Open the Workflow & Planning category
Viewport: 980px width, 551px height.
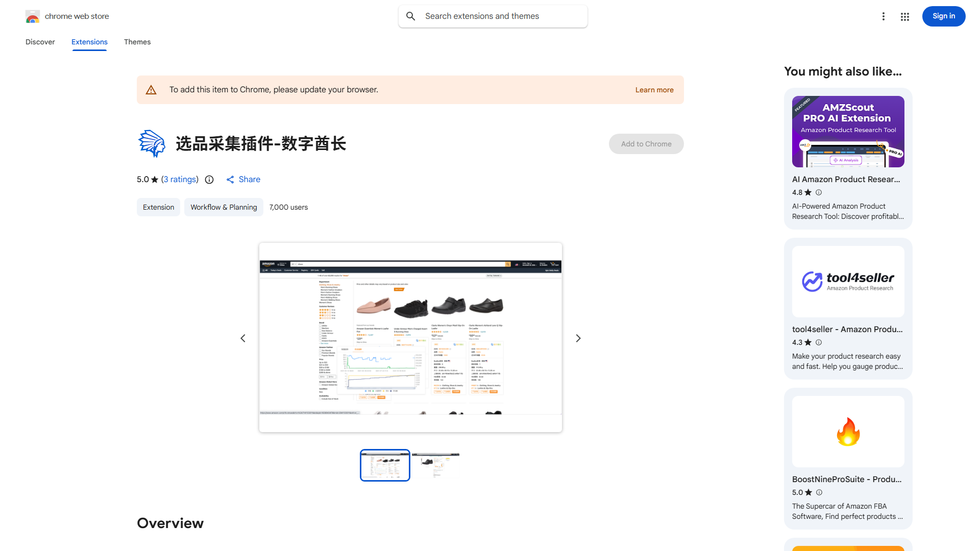coord(224,207)
